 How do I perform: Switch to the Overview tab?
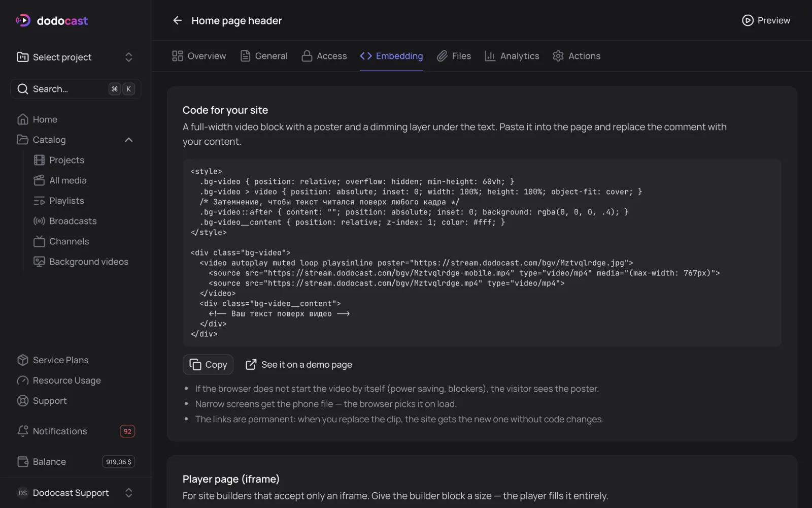199,56
